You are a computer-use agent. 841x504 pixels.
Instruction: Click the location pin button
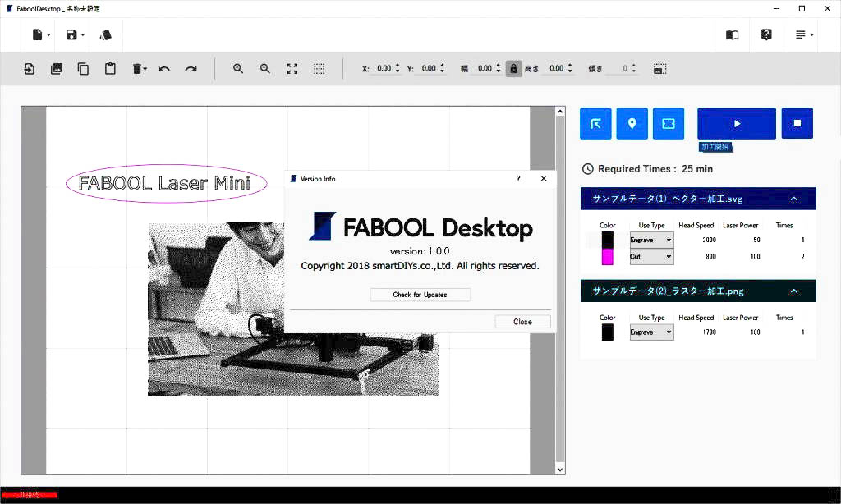click(632, 124)
